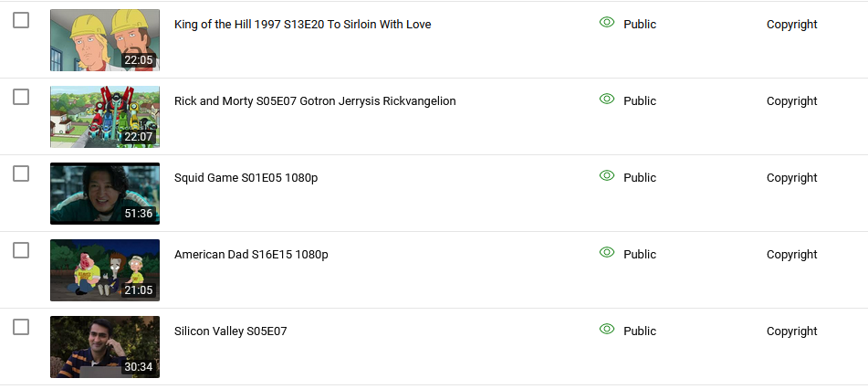The width and height of the screenshot is (868, 389).
Task: Click the eye icon in American Dad row
Action: tap(607, 253)
